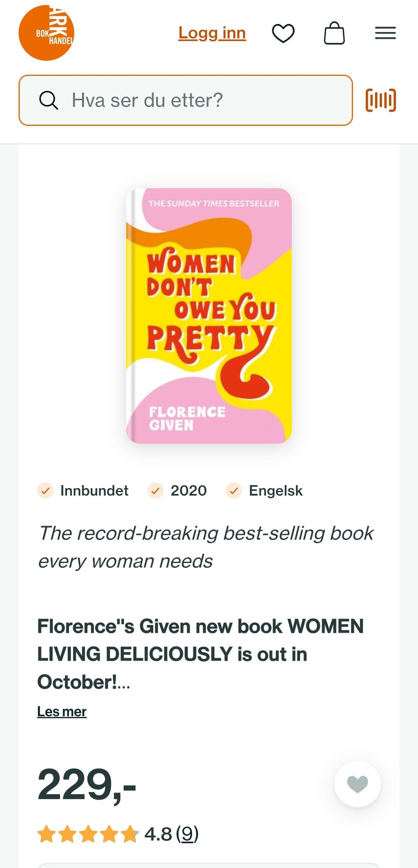Open the shopping bag cart
Image resolution: width=418 pixels, height=868 pixels.
334,33
